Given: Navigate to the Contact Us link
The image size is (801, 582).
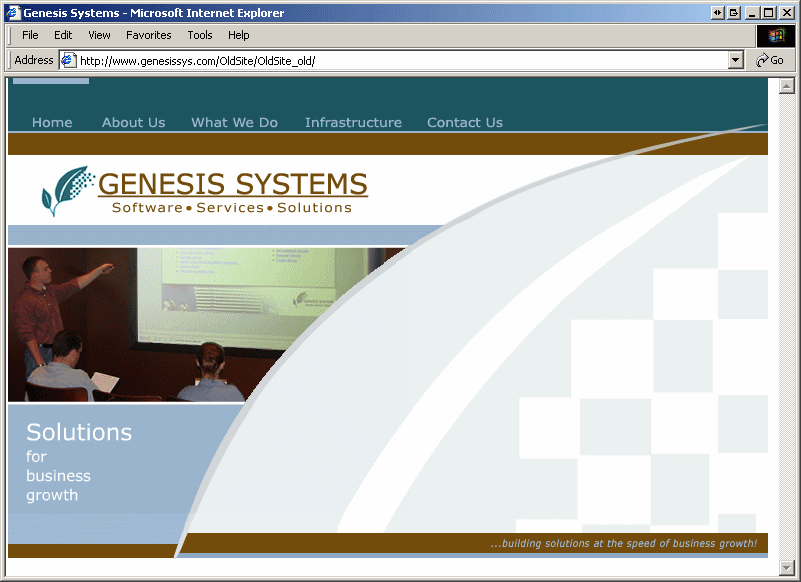Looking at the screenshot, I should coord(465,123).
